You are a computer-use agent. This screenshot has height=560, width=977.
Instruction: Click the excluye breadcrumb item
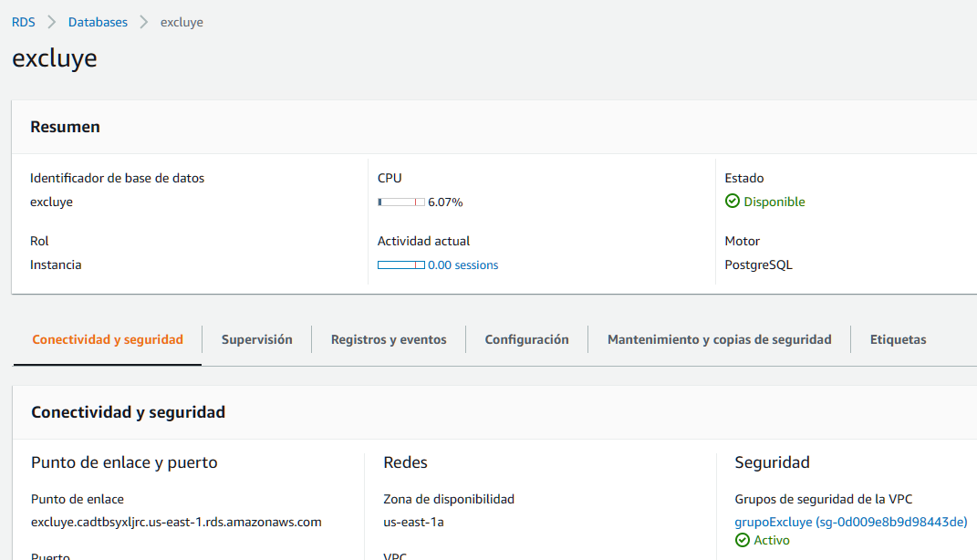click(181, 21)
